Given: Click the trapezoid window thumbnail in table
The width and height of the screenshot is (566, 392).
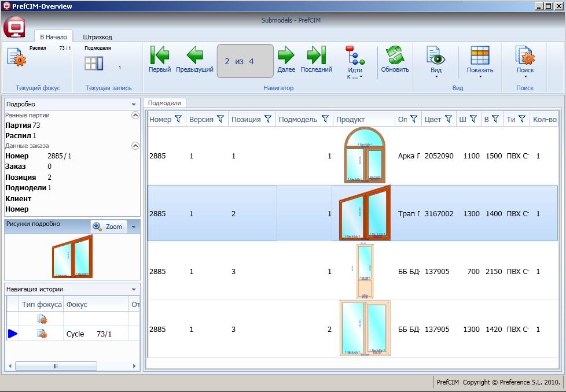Looking at the screenshot, I should click(x=365, y=213).
